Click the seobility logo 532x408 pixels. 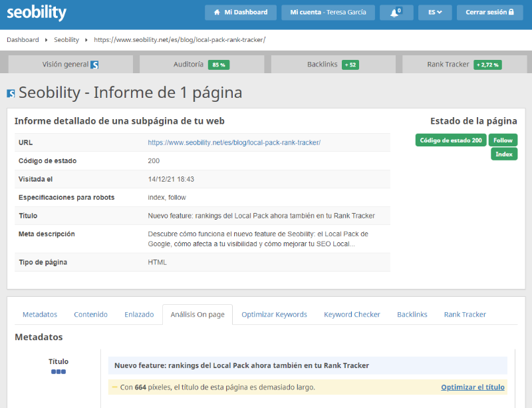pos(37,13)
